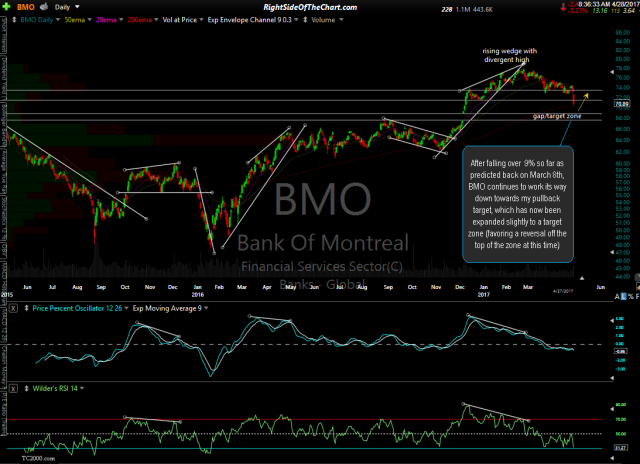Click reorder arrows beside Wilder's RSI
Screen dimensions: 640x464
(27, 389)
